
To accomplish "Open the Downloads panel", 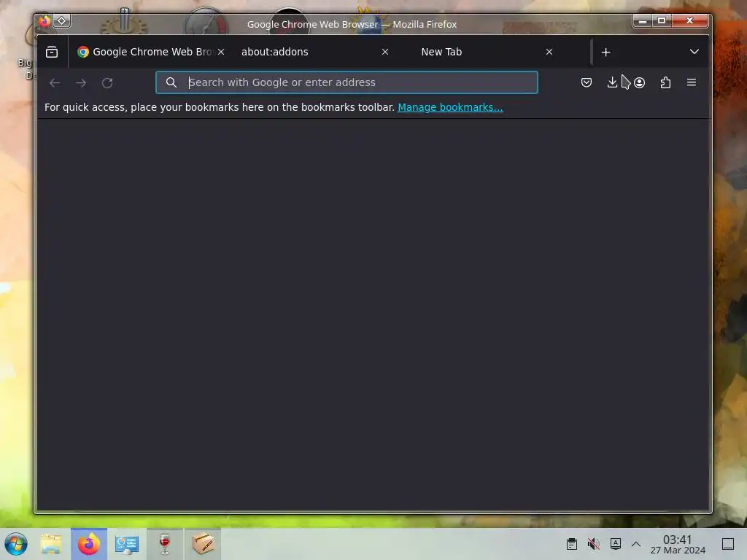I will coord(613,82).
